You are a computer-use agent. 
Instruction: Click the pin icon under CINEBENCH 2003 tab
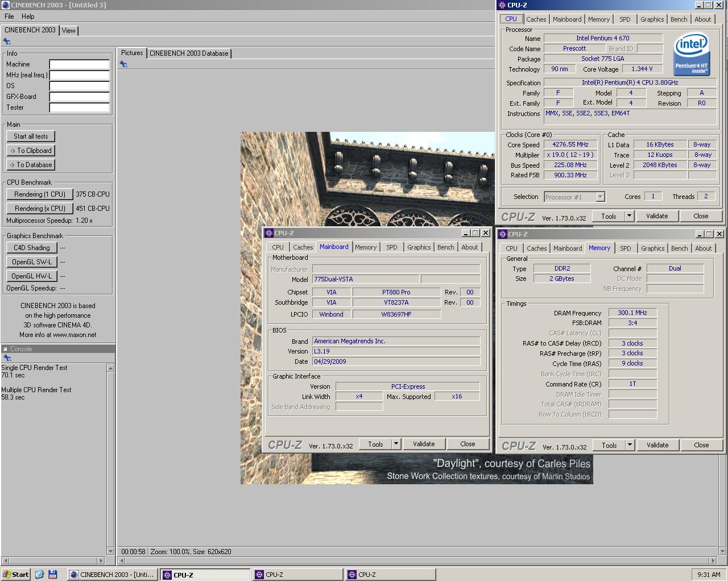(x=7, y=41)
